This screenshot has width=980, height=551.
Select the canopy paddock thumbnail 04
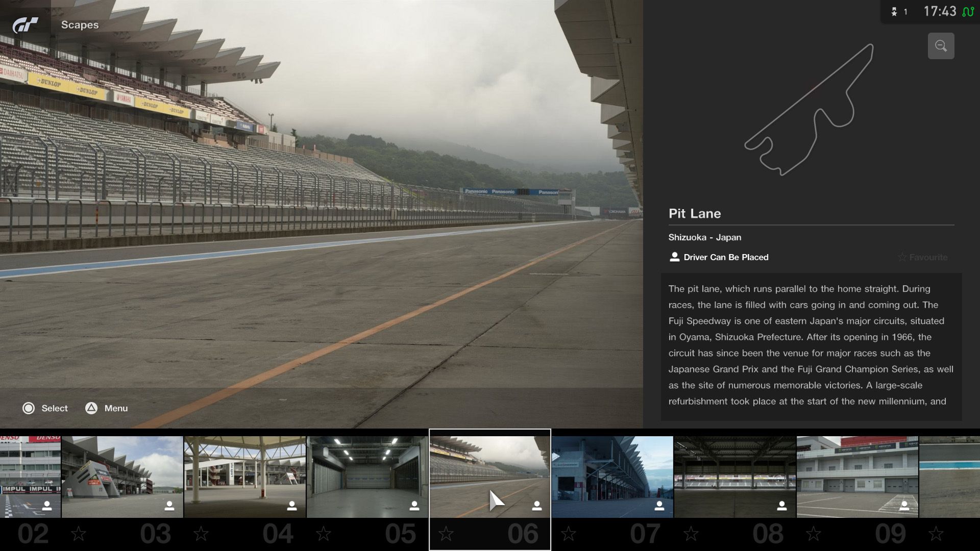(x=244, y=477)
